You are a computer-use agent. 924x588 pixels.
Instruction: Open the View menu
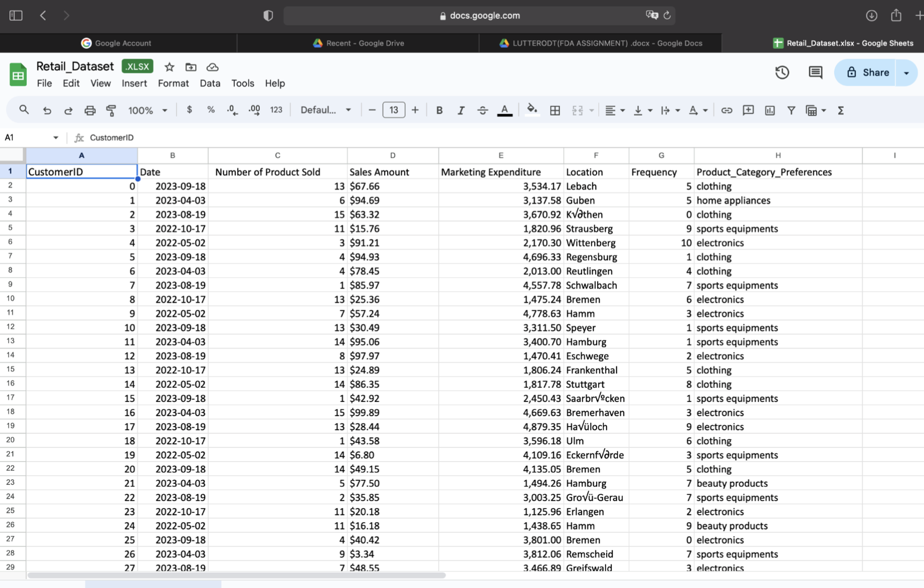coord(101,83)
